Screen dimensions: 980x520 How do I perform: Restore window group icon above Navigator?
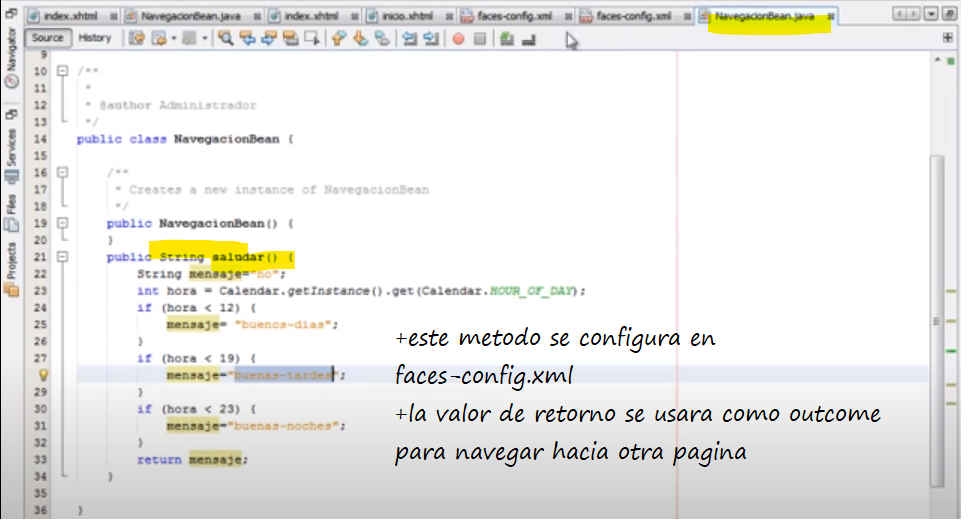(x=11, y=13)
